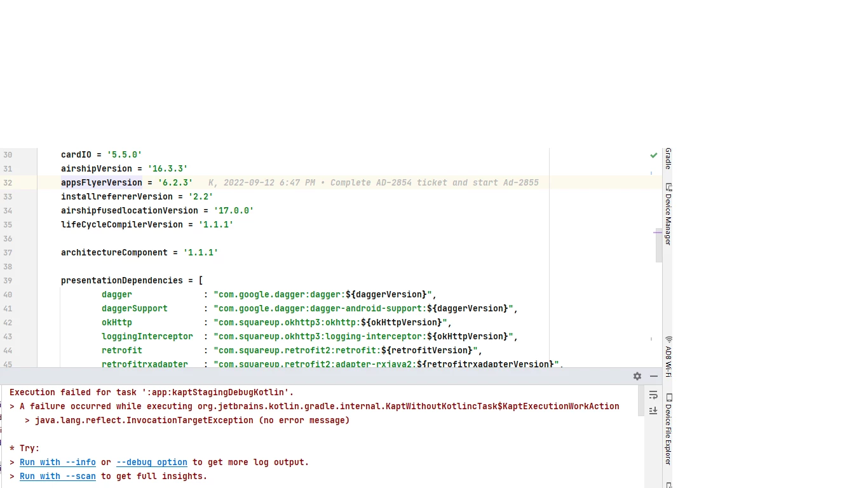Click the cardIO '5.5.0' value
Viewport: 868px width, 488px height.
(x=125, y=154)
